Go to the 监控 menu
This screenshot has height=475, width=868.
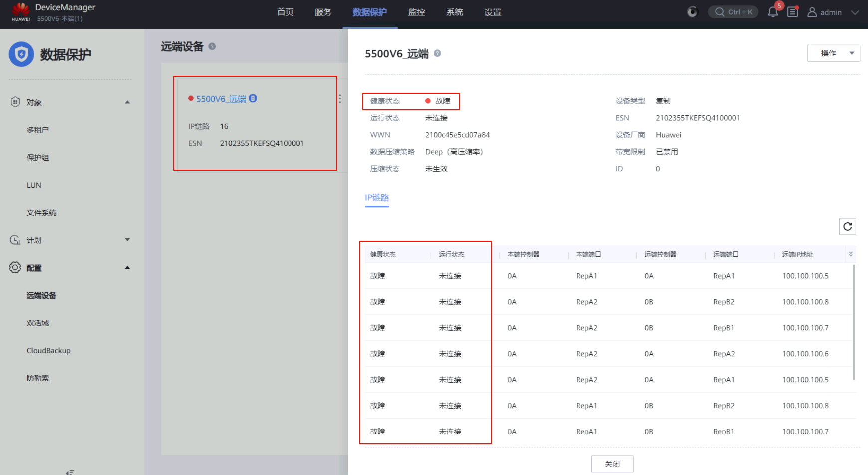pos(416,12)
